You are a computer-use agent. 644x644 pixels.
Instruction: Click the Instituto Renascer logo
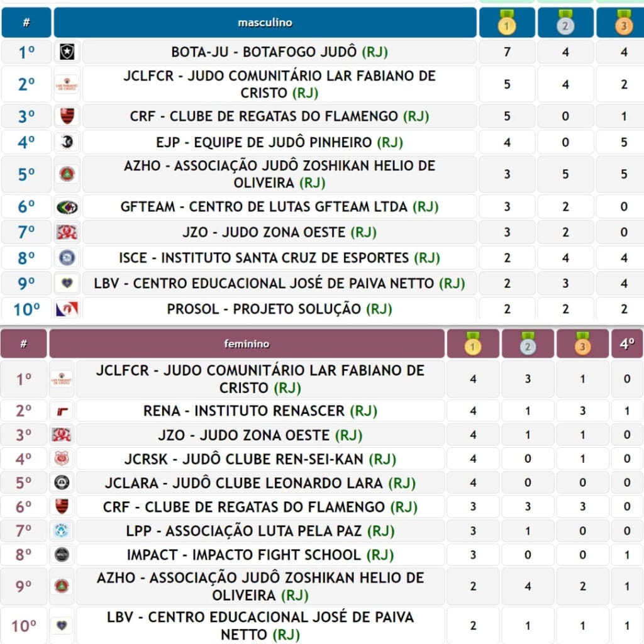click(x=63, y=411)
